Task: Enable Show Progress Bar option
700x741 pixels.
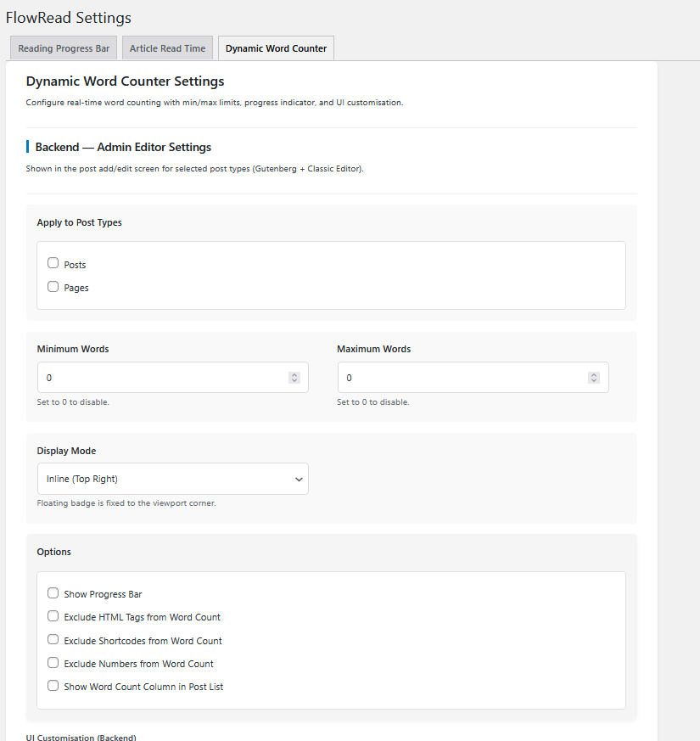Action: point(53,592)
